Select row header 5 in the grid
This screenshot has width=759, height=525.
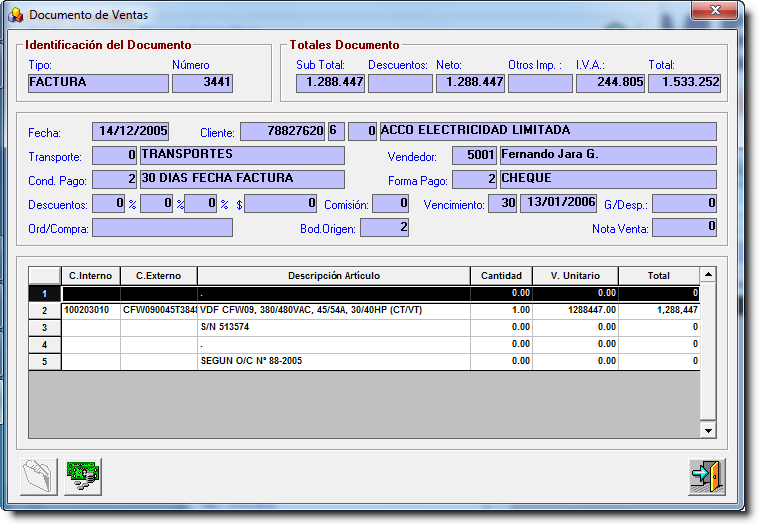[x=45, y=361]
